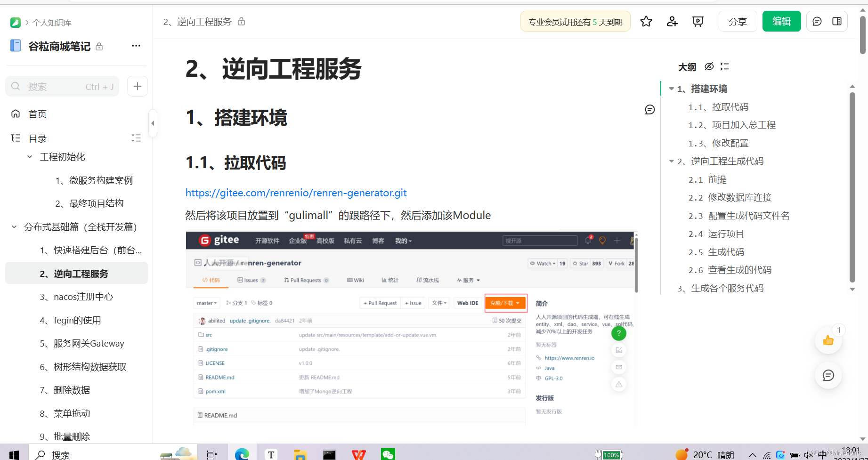Create new content with the plus icon
This screenshot has height=460, width=868.
pyautogui.click(x=137, y=86)
